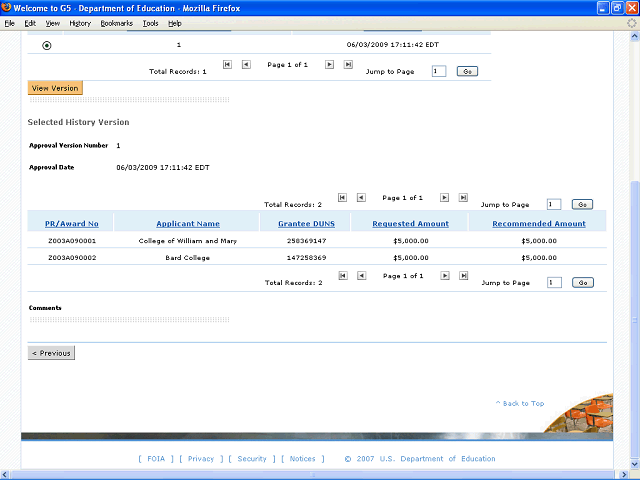Go to last page in version history pager
640x480 pixels.
pos(348,64)
